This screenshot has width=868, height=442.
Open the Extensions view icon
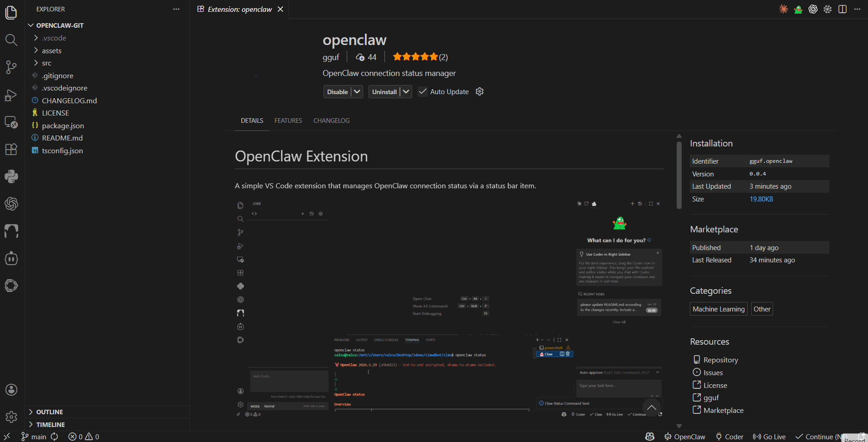coord(11,149)
